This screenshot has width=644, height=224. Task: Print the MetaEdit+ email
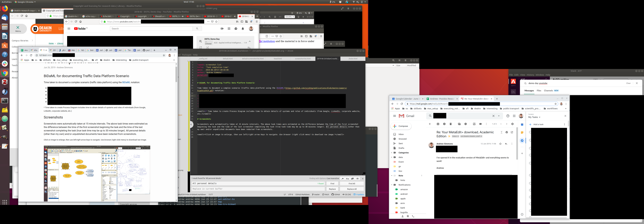pyautogui.click(x=506, y=132)
